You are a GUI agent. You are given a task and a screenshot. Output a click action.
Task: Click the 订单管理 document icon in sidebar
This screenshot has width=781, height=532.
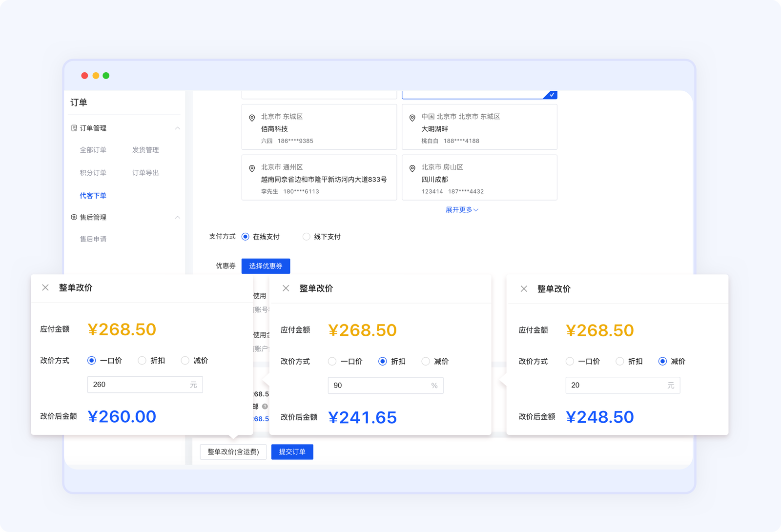(74, 128)
